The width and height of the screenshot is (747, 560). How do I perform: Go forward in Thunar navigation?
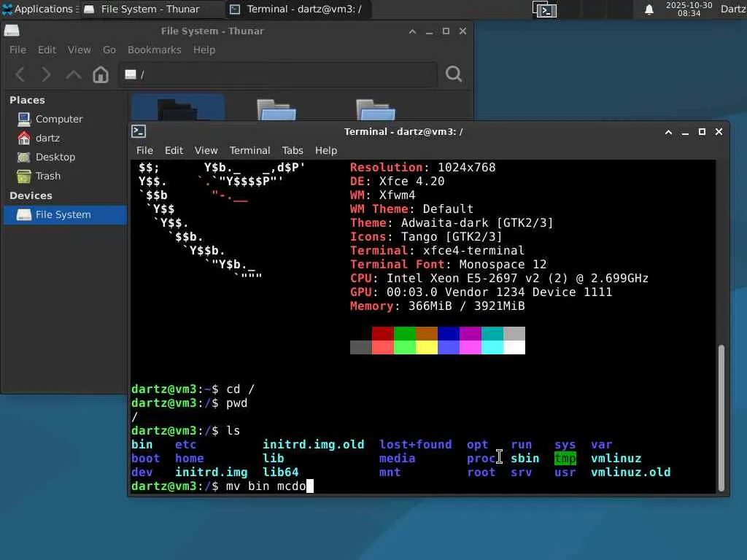(46, 74)
